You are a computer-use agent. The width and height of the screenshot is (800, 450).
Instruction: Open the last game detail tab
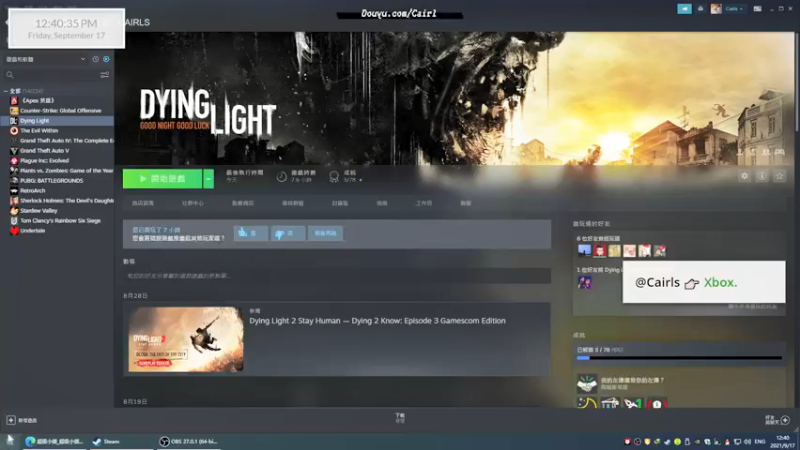coord(465,203)
